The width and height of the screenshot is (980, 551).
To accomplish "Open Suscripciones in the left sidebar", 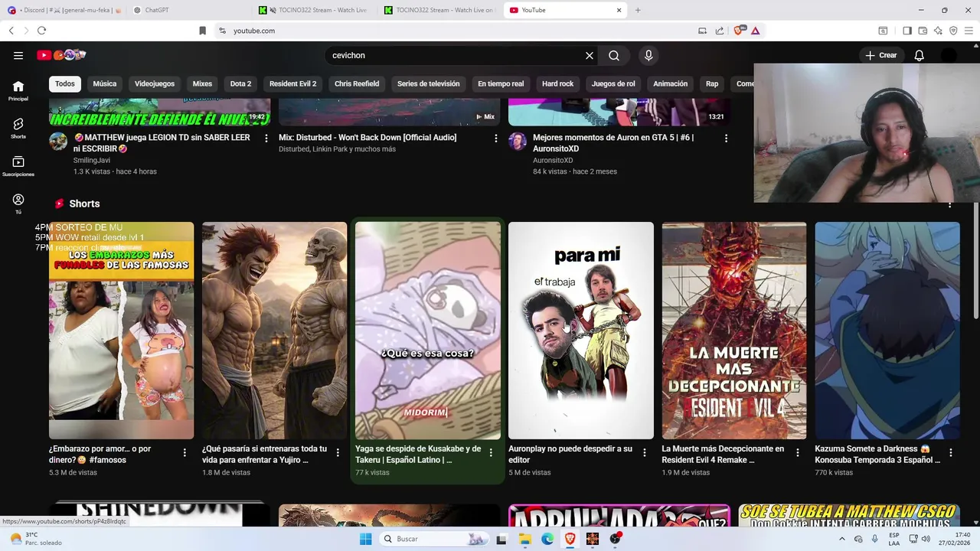I will 18,166.
